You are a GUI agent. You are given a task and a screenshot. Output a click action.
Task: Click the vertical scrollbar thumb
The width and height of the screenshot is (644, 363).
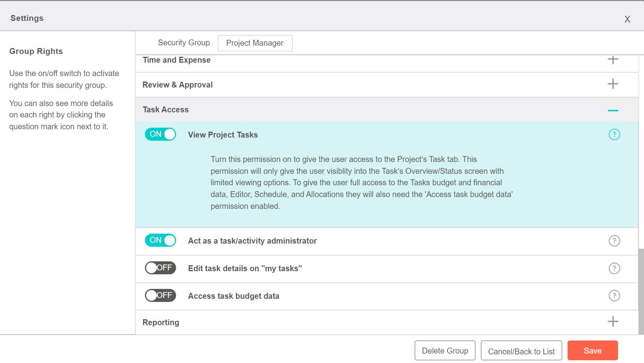pyautogui.click(x=641, y=292)
